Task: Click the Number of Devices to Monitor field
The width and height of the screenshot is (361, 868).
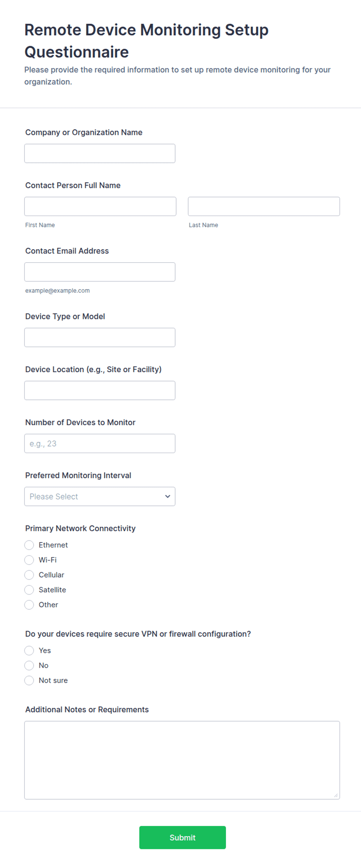Action: click(100, 443)
